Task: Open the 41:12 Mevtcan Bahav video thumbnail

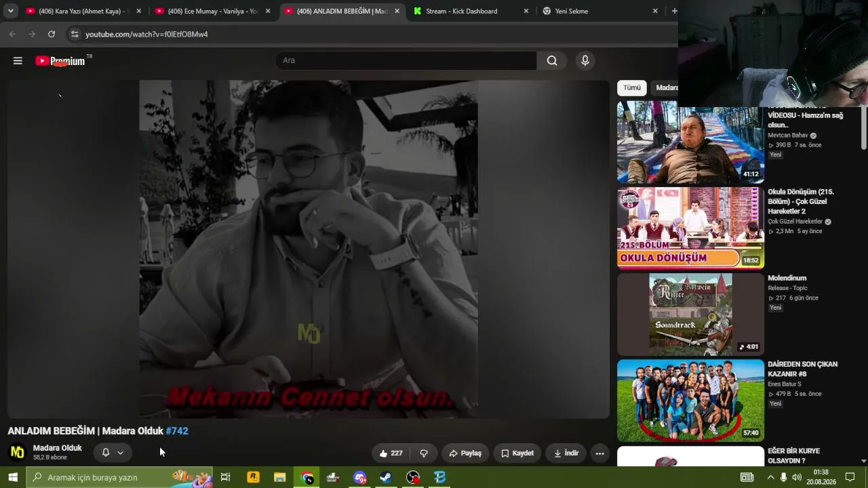Action: click(x=690, y=143)
